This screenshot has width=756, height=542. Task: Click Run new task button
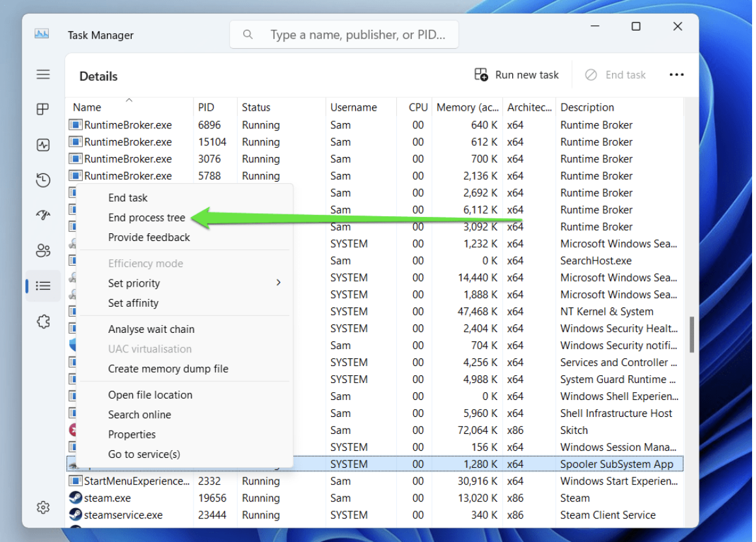point(517,75)
